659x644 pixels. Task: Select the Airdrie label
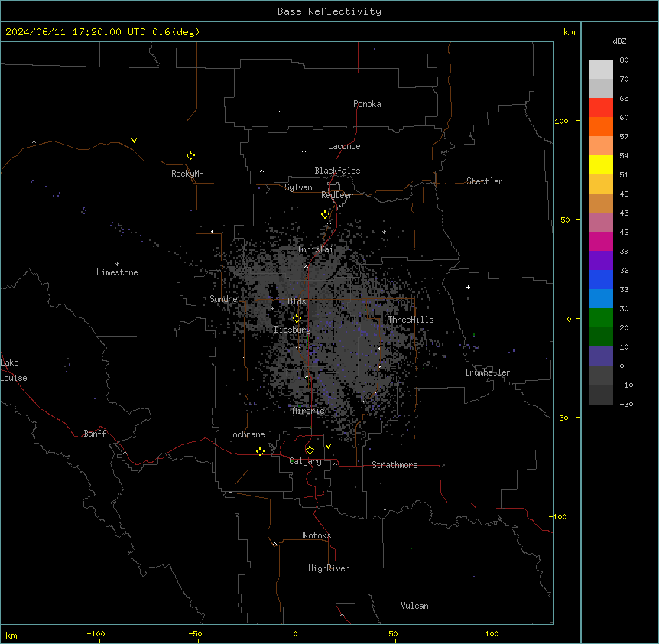click(x=309, y=411)
